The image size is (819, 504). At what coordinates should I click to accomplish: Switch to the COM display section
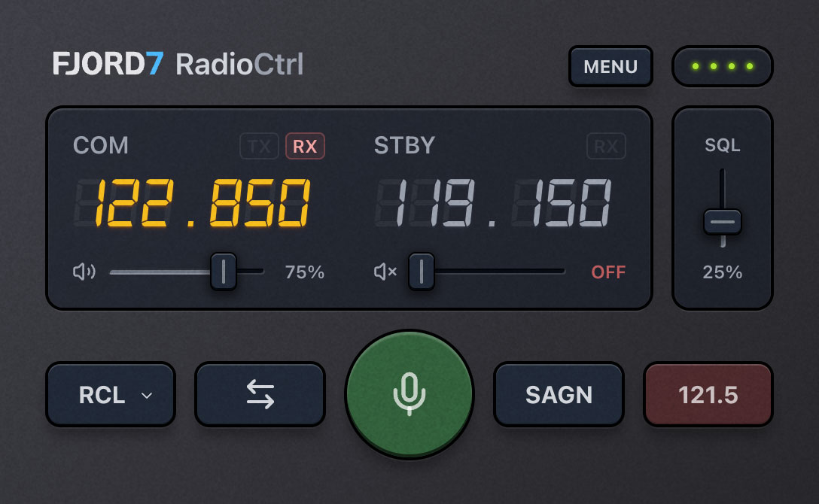pos(101,146)
